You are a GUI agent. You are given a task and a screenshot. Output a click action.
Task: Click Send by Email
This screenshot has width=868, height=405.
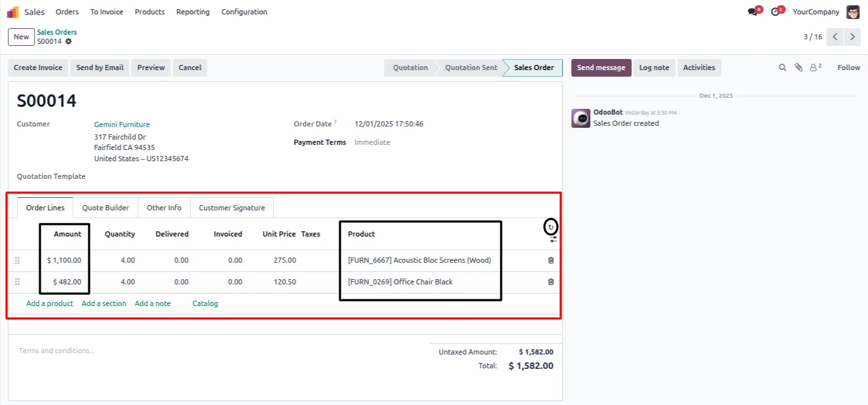coord(100,67)
